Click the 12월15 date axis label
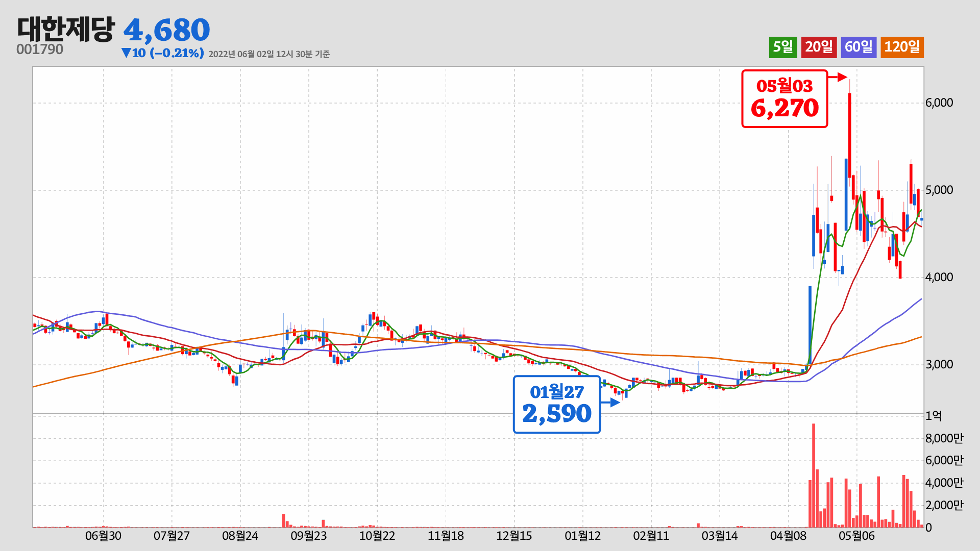The height and width of the screenshot is (551, 980). point(514,536)
